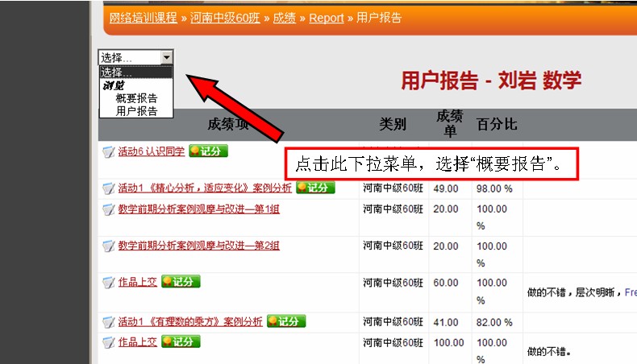Open the Report breadcrumb link

327,18
